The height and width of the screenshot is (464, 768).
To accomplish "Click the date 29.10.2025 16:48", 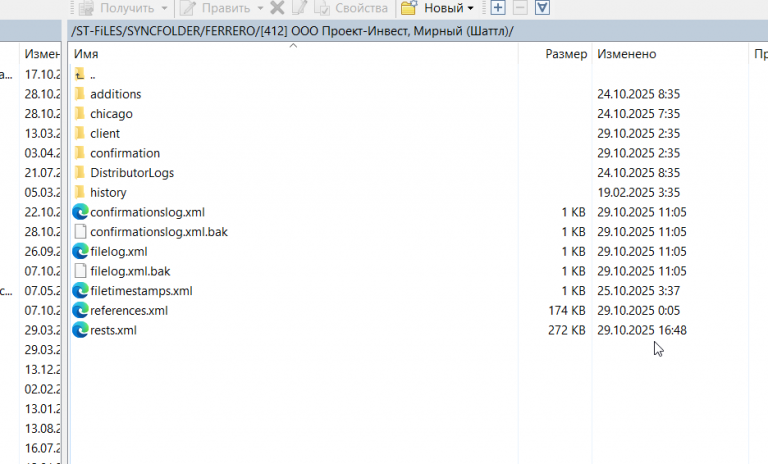I will coord(642,330).
